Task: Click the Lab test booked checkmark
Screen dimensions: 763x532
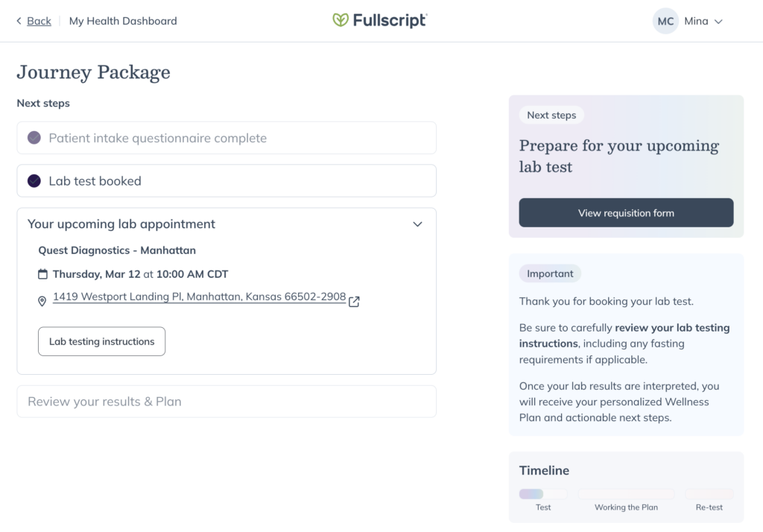Action: click(34, 181)
